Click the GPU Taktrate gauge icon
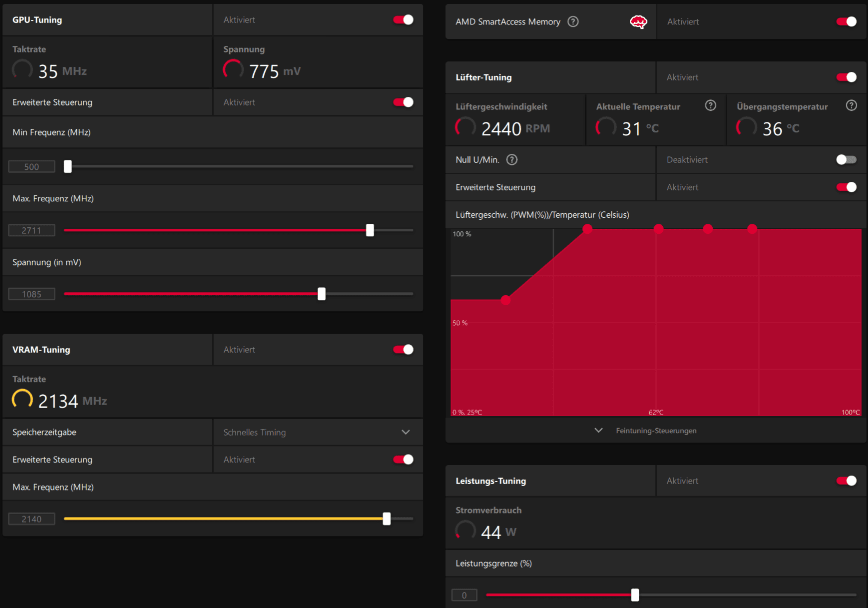This screenshot has width=868, height=608. pos(22,70)
